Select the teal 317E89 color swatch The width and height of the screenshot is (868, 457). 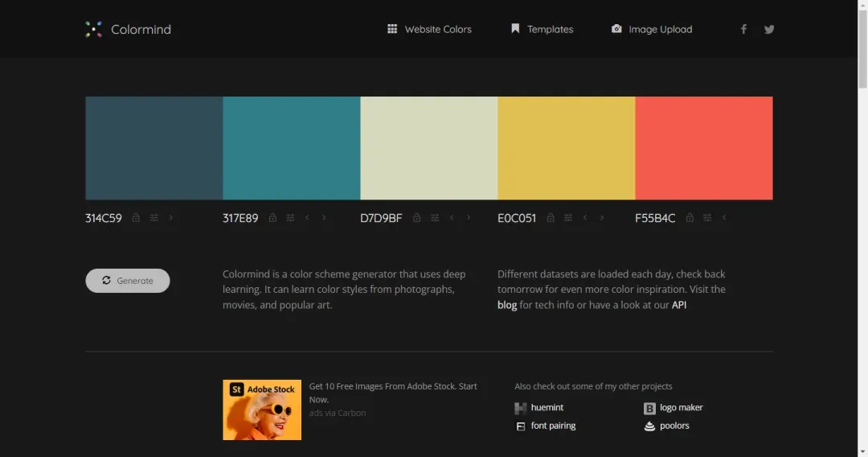point(292,148)
